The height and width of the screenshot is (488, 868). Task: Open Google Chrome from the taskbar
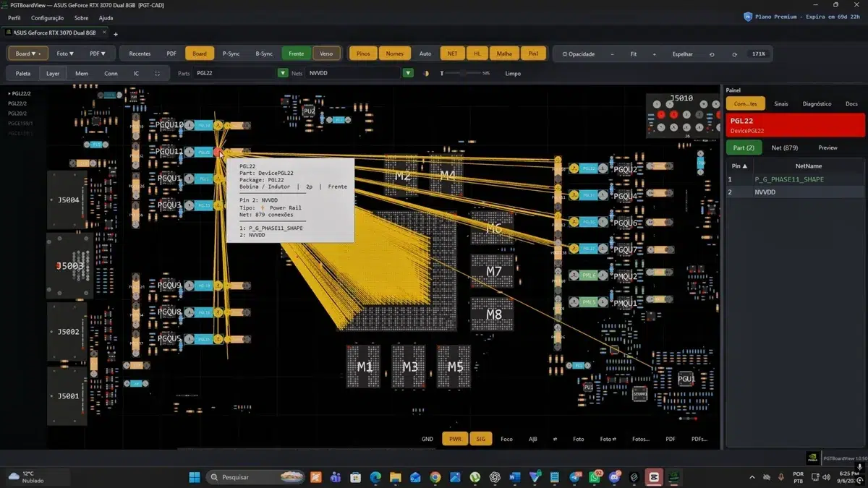[435, 476]
